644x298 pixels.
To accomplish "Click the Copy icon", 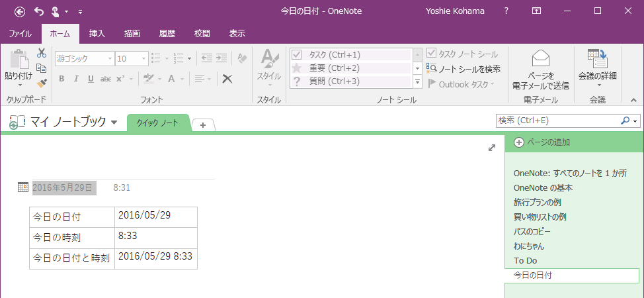I will [x=42, y=68].
